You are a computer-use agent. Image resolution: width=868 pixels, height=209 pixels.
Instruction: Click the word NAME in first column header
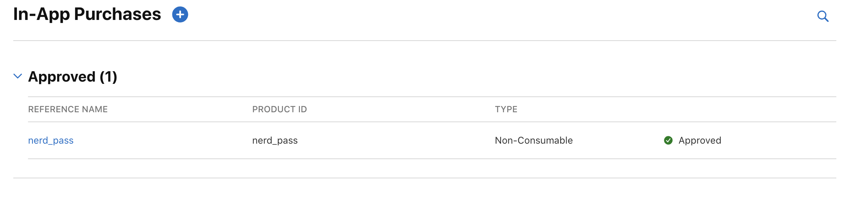95,109
